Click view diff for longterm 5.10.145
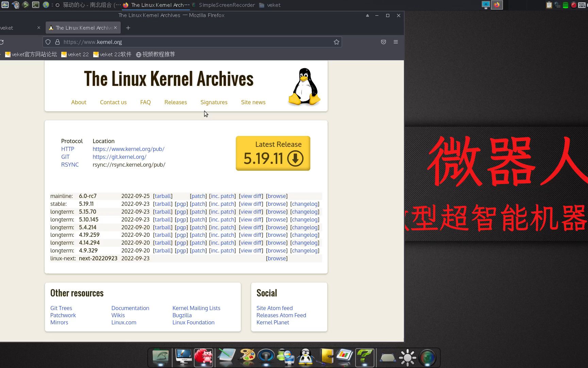The image size is (588, 368). click(x=251, y=219)
